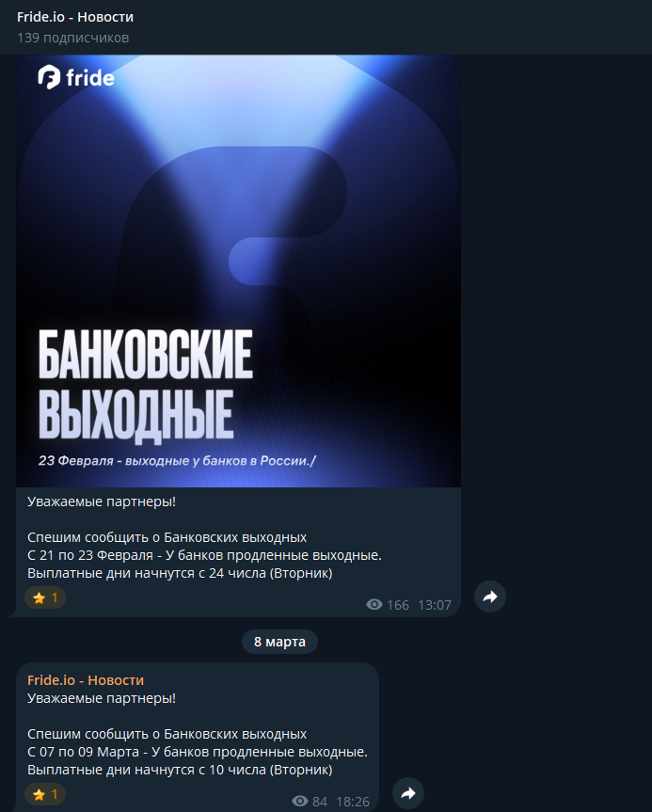The width and height of the screenshot is (652, 812).
Task: Open the Банковские выходные post image
Action: point(238,271)
